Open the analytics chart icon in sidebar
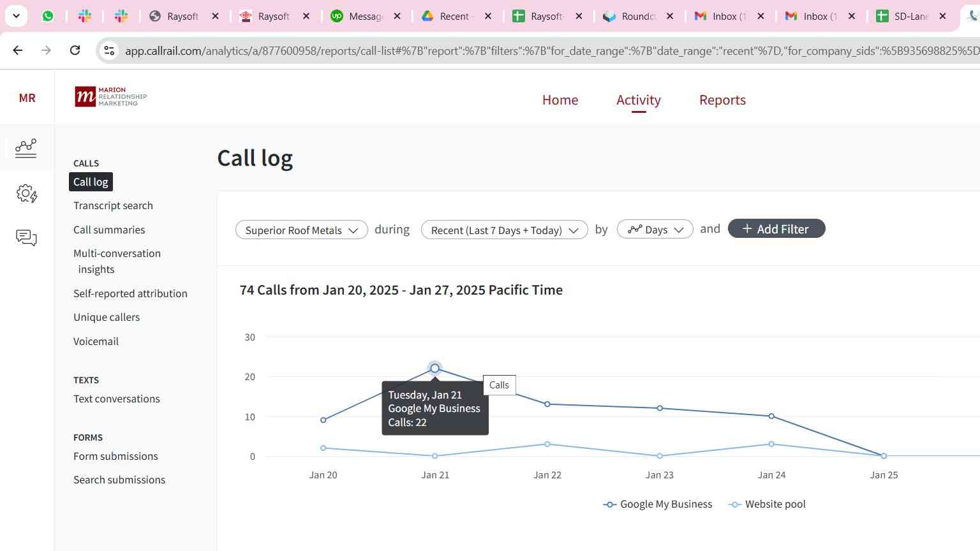This screenshot has width=980, height=551. click(x=26, y=148)
